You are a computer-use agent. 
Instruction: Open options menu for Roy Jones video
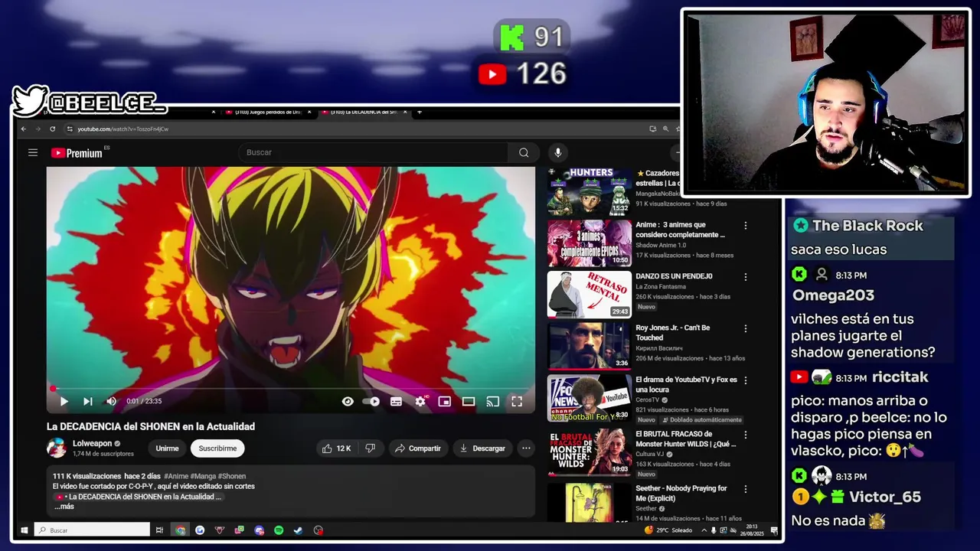click(x=745, y=328)
